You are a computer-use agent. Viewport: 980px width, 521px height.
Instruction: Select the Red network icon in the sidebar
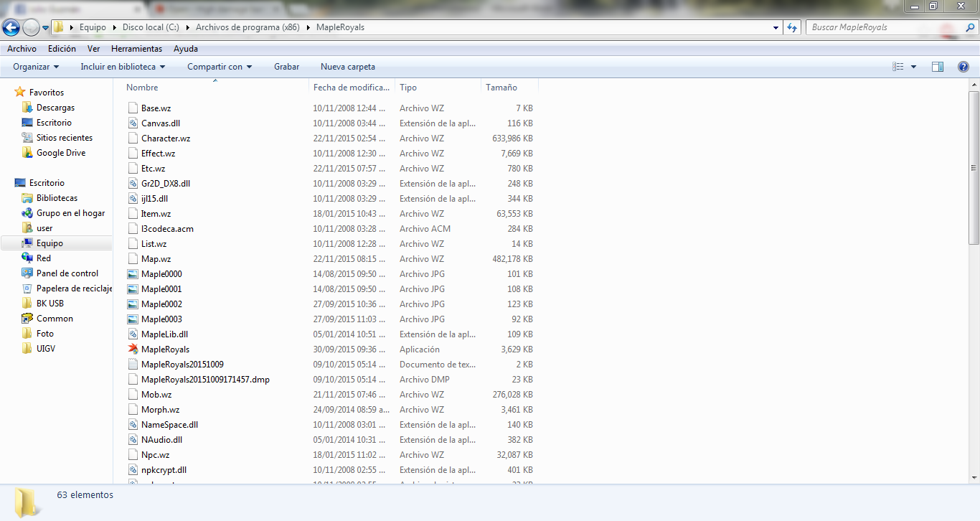[27, 258]
